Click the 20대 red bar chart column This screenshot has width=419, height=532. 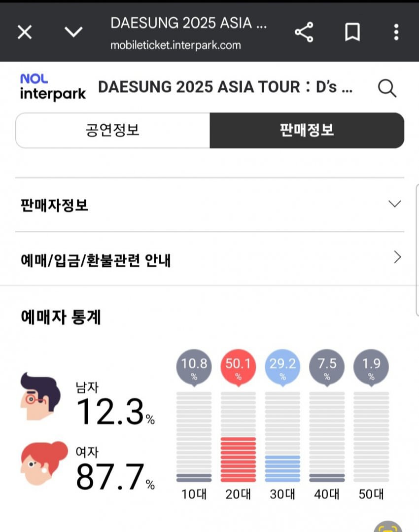238,459
